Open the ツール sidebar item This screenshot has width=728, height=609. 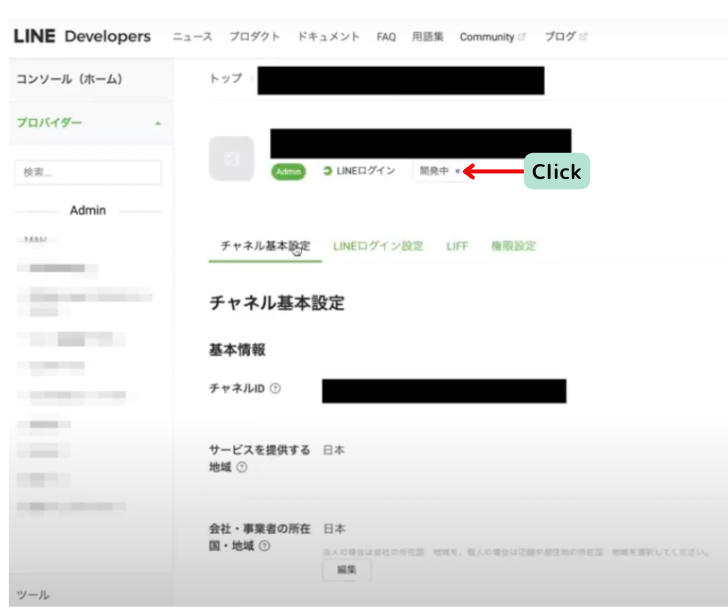point(33,595)
